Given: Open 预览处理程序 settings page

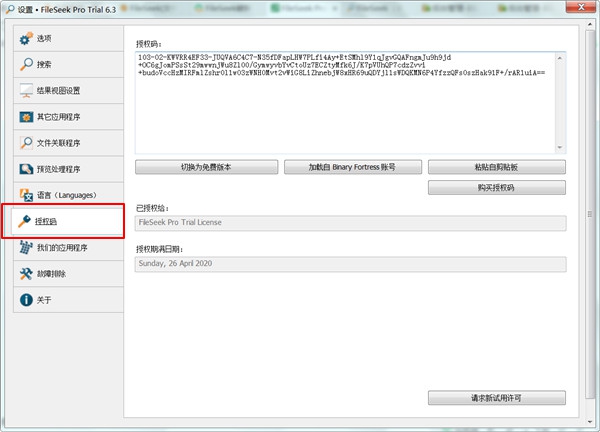Looking at the screenshot, I should click(68, 169).
